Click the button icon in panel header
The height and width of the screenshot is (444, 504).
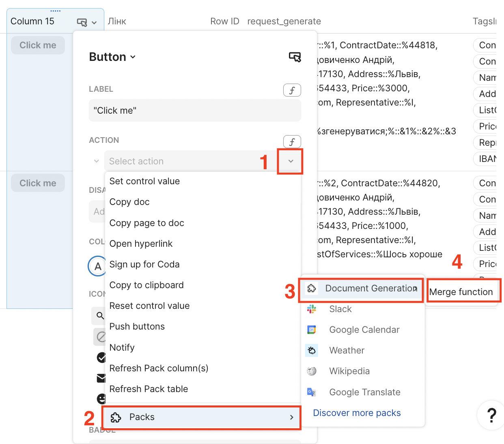pyautogui.click(x=295, y=57)
